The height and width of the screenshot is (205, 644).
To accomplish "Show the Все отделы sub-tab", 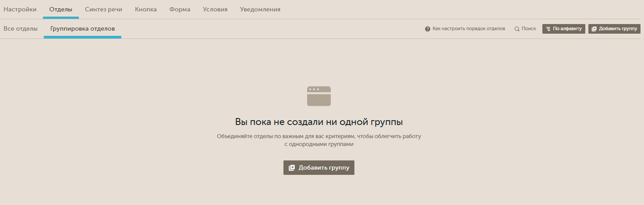I will [21, 28].
